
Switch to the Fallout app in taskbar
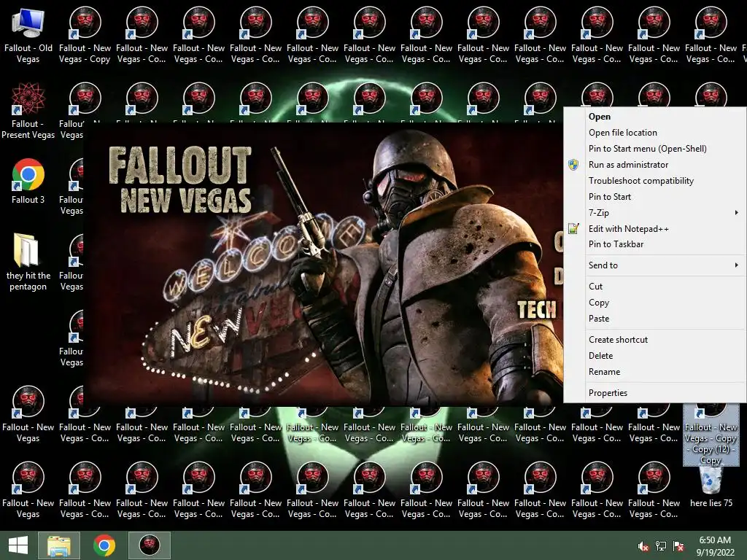(150, 545)
